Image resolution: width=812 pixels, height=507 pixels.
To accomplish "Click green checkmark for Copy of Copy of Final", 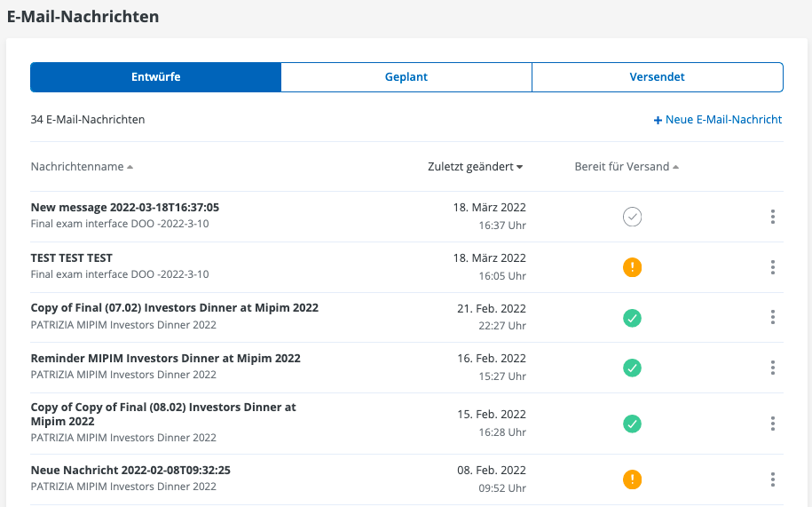I will [632, 424].
